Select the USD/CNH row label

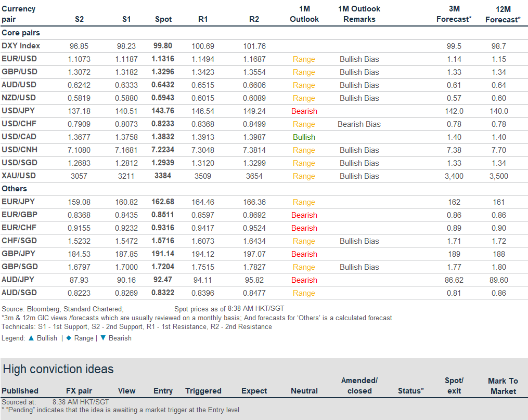tap(20, 149)
